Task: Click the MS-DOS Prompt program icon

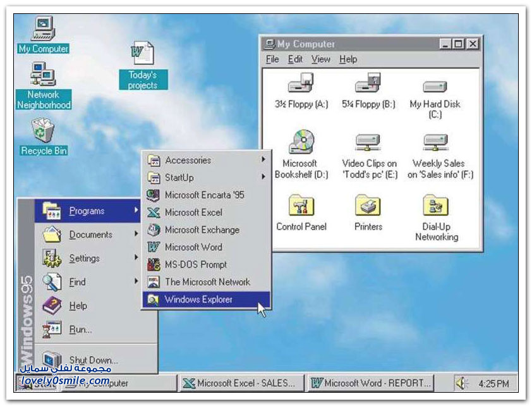Action: [x=154, y=264]
